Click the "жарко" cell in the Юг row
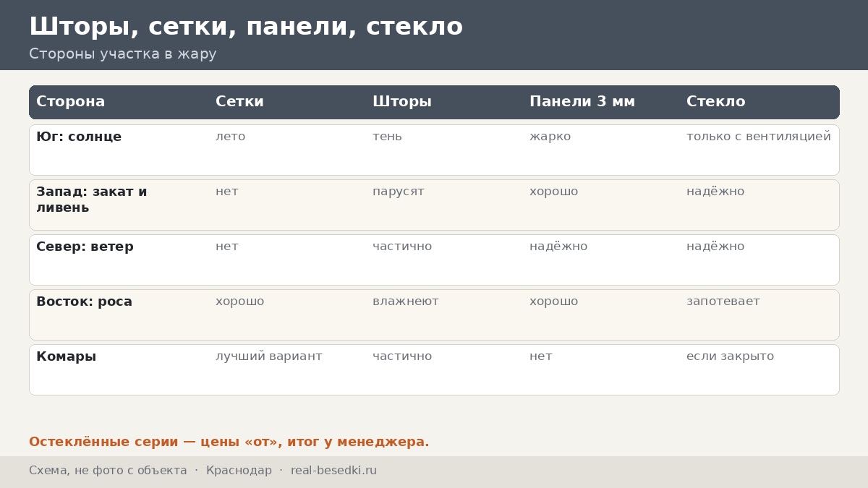Image resolution: width=868 pixels, height=488 pixels. pos(550,137)
